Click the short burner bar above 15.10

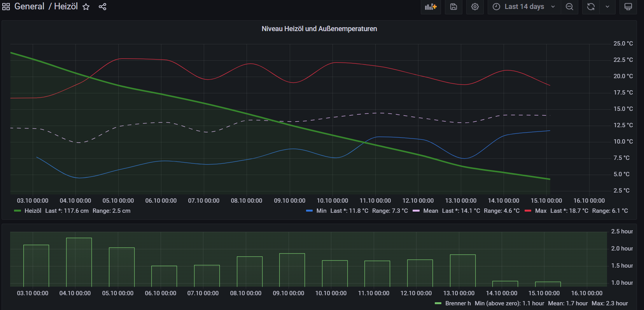548,284
